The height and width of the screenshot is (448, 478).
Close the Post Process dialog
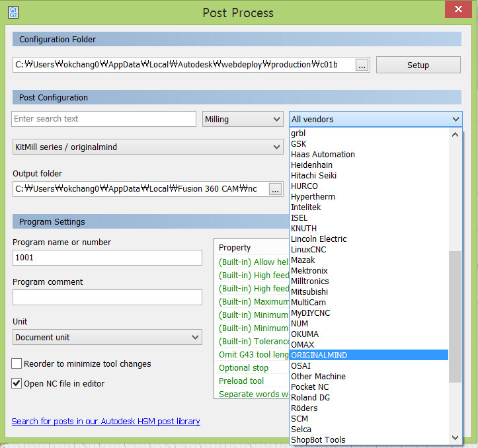point(458,9)
